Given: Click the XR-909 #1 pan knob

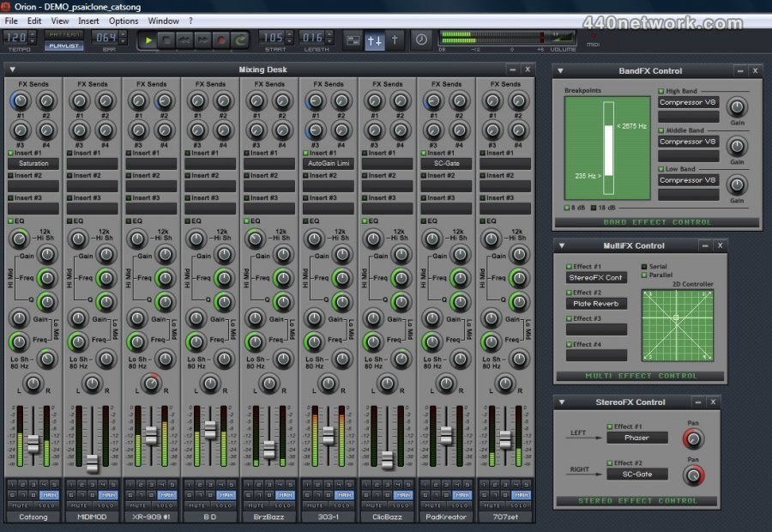Looking at the screenshot, I should (x=151, y=384).
